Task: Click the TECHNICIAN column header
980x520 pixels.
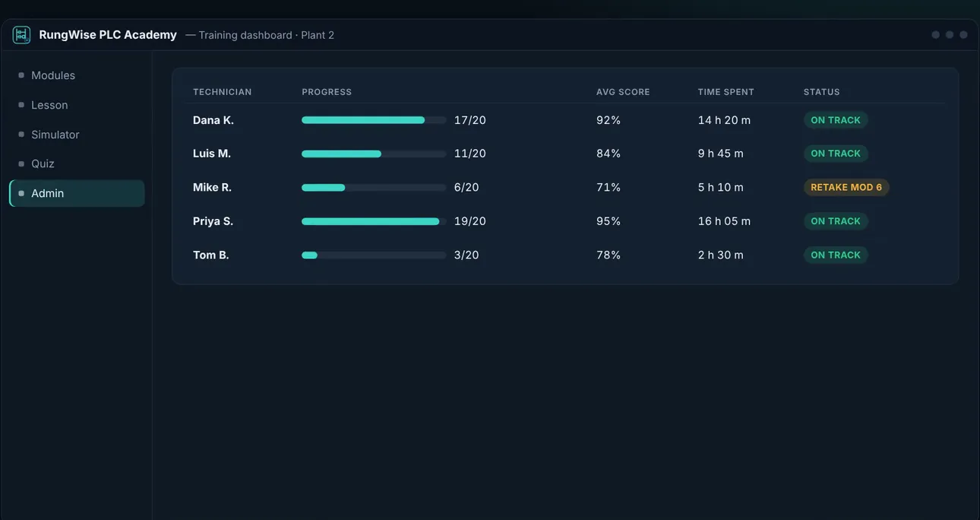Action: (x=222, y=92)
